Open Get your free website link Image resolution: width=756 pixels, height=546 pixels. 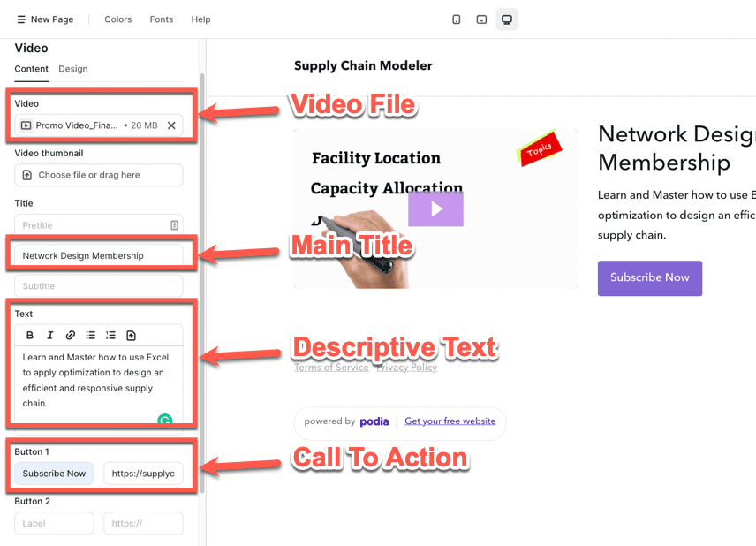(x=450, y=421)
